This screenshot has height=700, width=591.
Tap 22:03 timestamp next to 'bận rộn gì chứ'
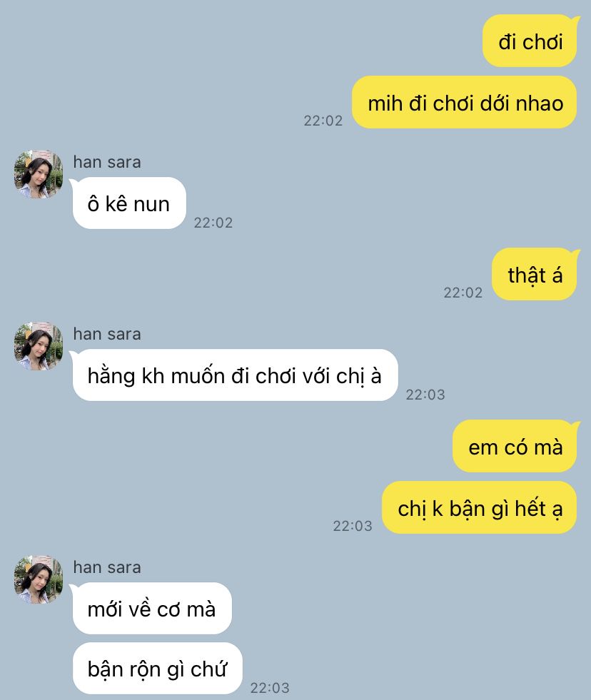(270, 688)
